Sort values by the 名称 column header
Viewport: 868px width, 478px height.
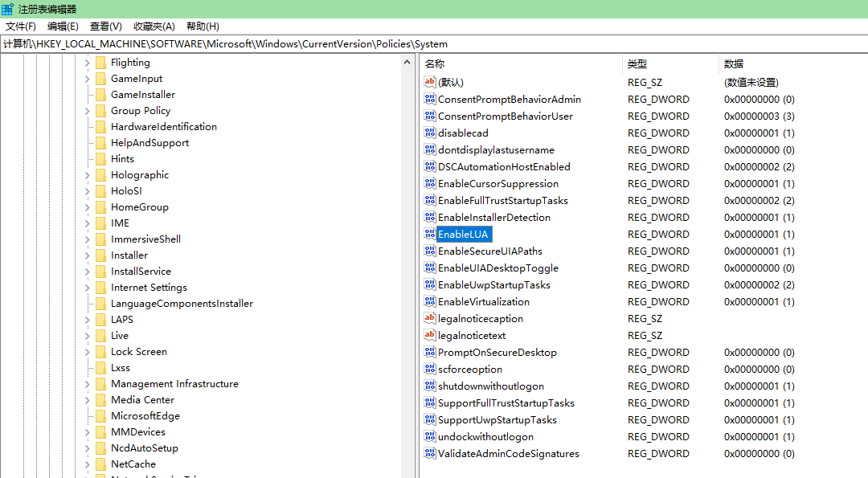point(435,64)
